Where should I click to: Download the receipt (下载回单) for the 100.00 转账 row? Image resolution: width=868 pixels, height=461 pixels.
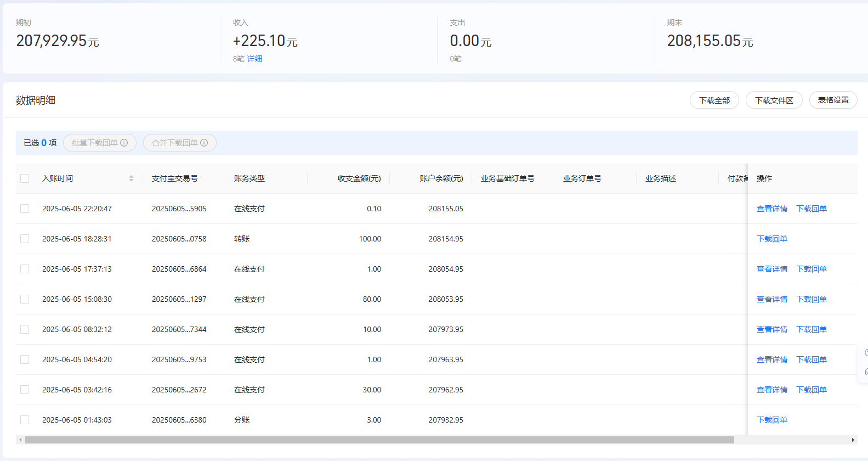click(771, 239)
